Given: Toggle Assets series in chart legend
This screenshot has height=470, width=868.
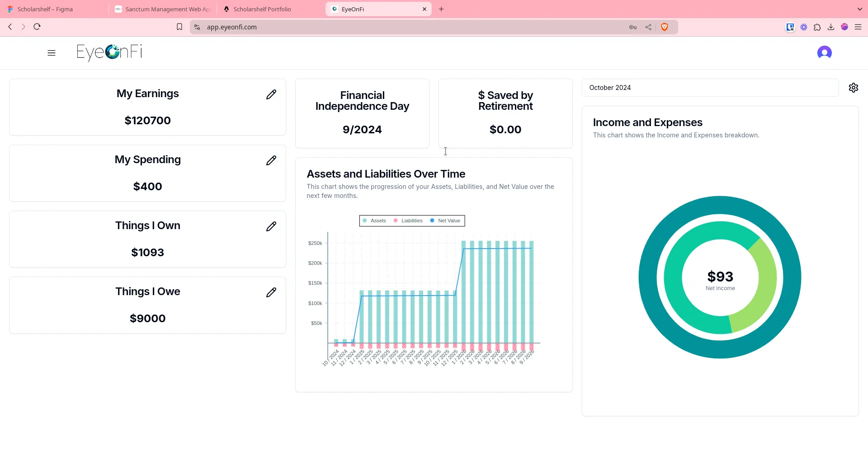Looking at the screenshot, I should pyautogui.click(x=374, y=221).
